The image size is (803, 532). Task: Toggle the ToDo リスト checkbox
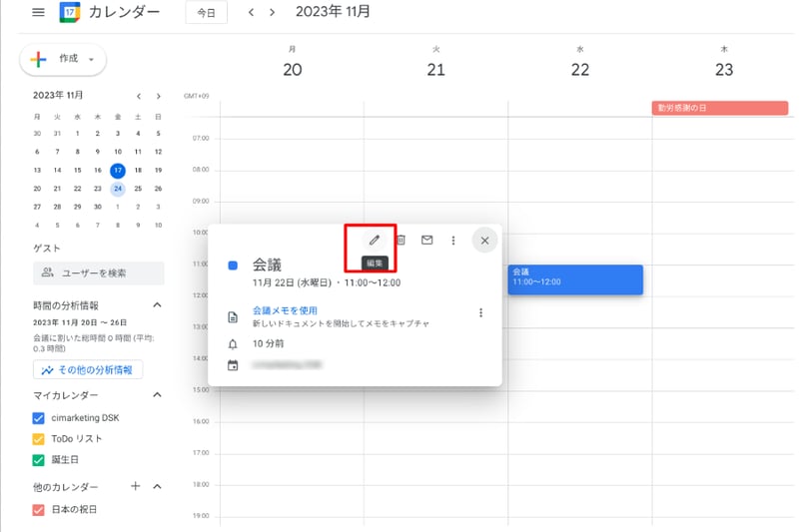38,439
